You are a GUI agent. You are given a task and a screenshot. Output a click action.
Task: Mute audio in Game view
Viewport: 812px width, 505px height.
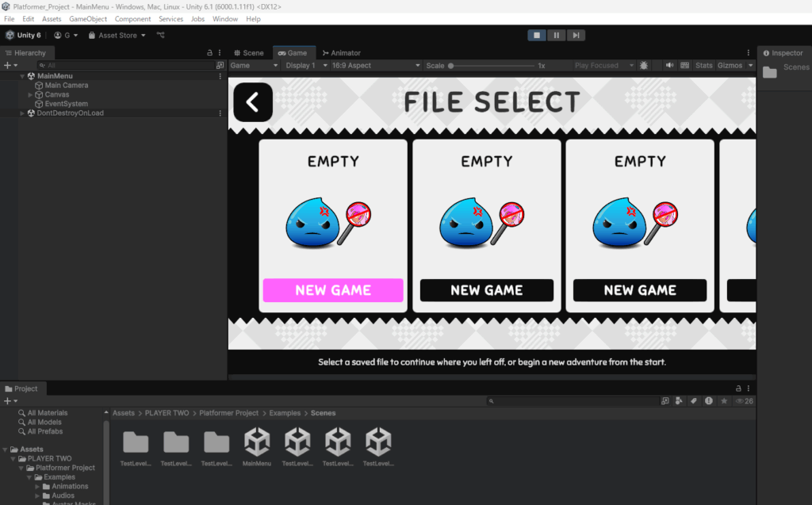pos(669,65)
